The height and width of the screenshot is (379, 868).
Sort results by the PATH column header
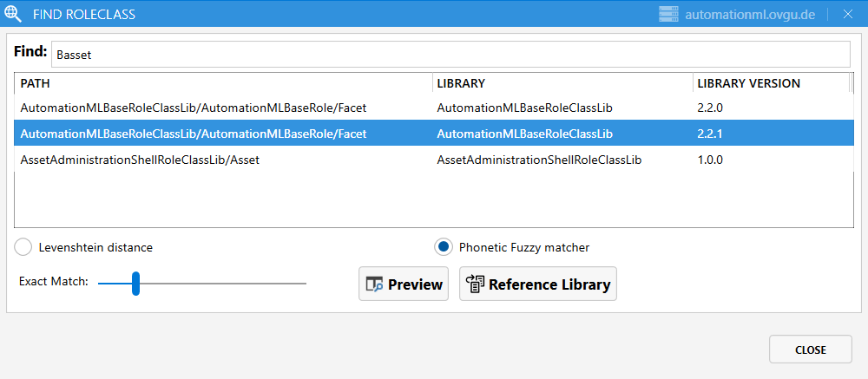coord(222,83)
